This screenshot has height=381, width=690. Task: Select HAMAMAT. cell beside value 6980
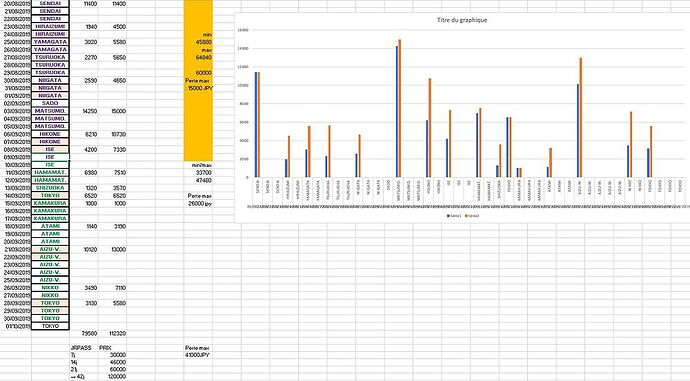click(50, 172)
